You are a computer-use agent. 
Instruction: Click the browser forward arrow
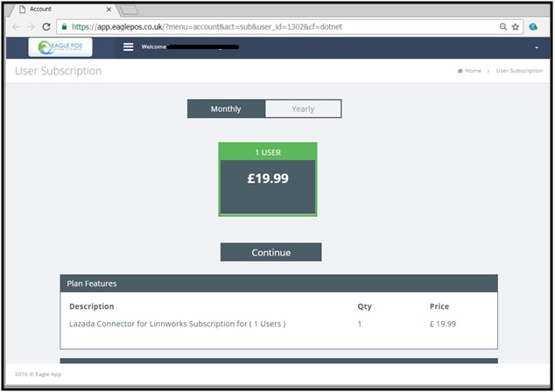pyautogui.click(x=32, y=27)
